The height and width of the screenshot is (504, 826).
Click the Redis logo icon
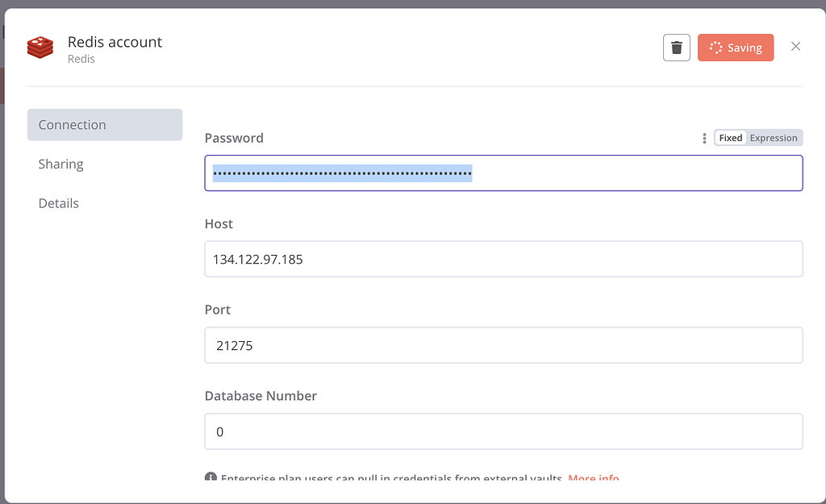pos(40,48)
